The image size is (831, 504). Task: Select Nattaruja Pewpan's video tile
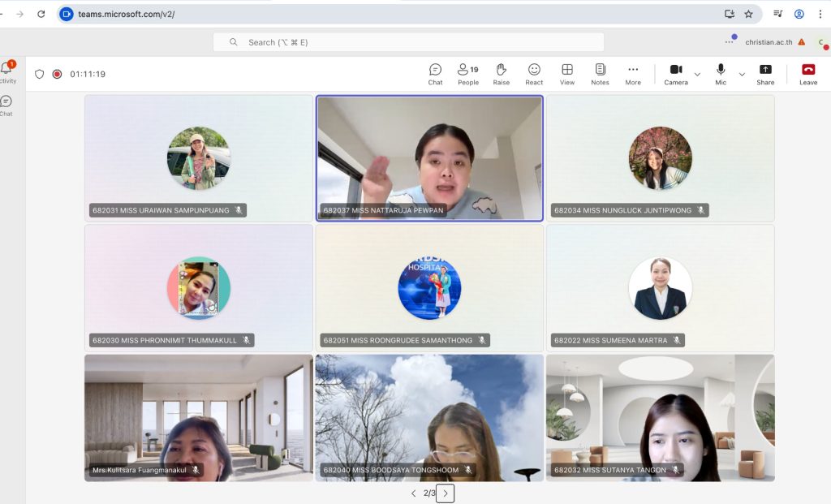click(429, 158)
